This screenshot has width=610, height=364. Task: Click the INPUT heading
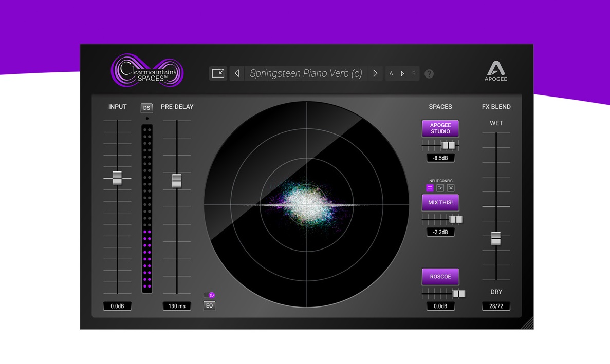pos(118,107)
